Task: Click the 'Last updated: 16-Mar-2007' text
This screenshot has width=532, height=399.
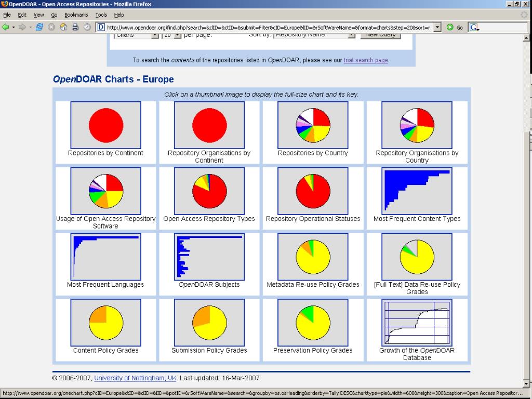Action: tap(220, 378)
